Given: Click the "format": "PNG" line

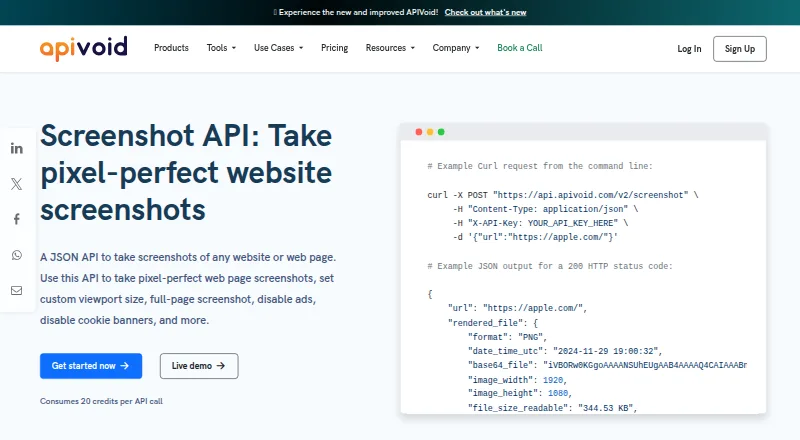Looking at the screenshot, I should click(x=507, y=337).
